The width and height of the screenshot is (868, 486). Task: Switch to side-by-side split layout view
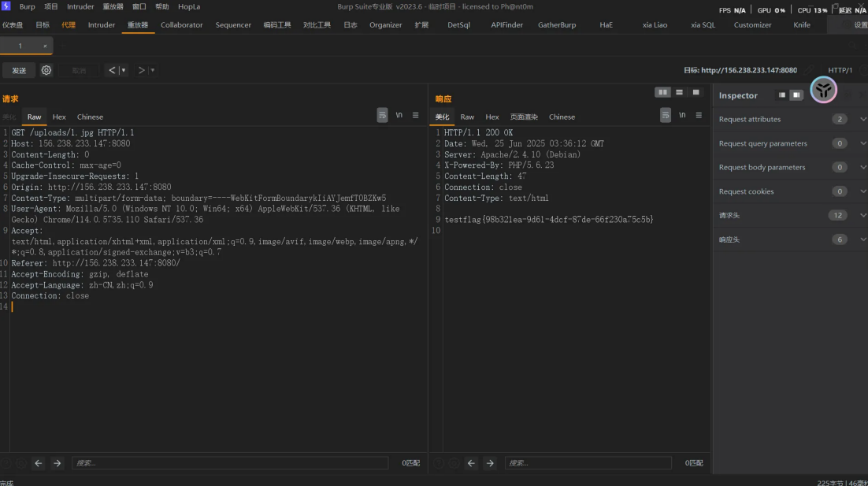coord(663,92)
